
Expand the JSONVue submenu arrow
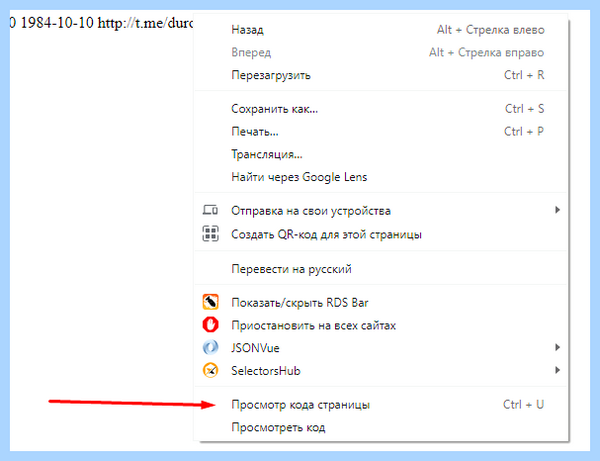[x=558, y=347]
